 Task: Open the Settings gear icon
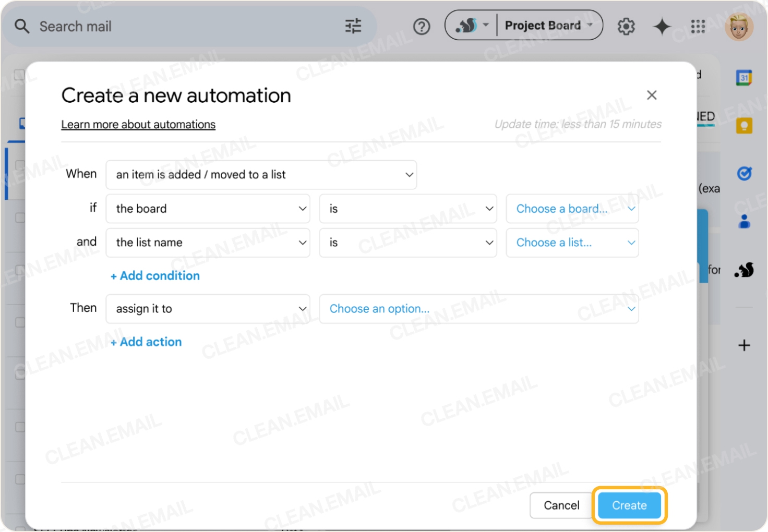pyautogui.click(x=626, y=26)
